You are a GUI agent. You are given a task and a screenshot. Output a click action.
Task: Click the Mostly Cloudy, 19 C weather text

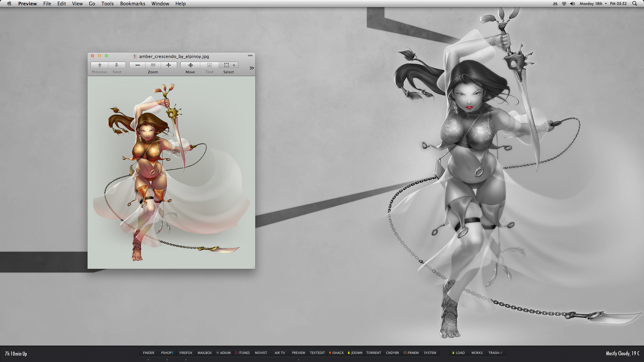(x=623, y=353)
